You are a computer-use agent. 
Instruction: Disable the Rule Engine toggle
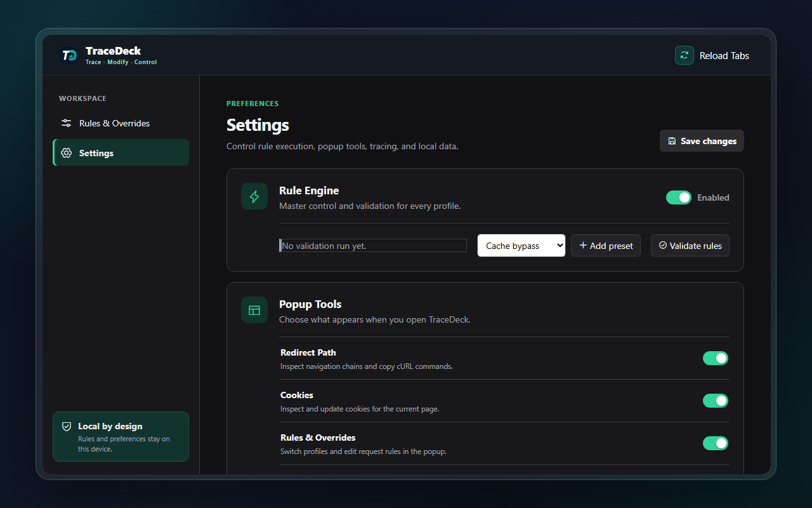pyautogui.click(x=679, y=197)
